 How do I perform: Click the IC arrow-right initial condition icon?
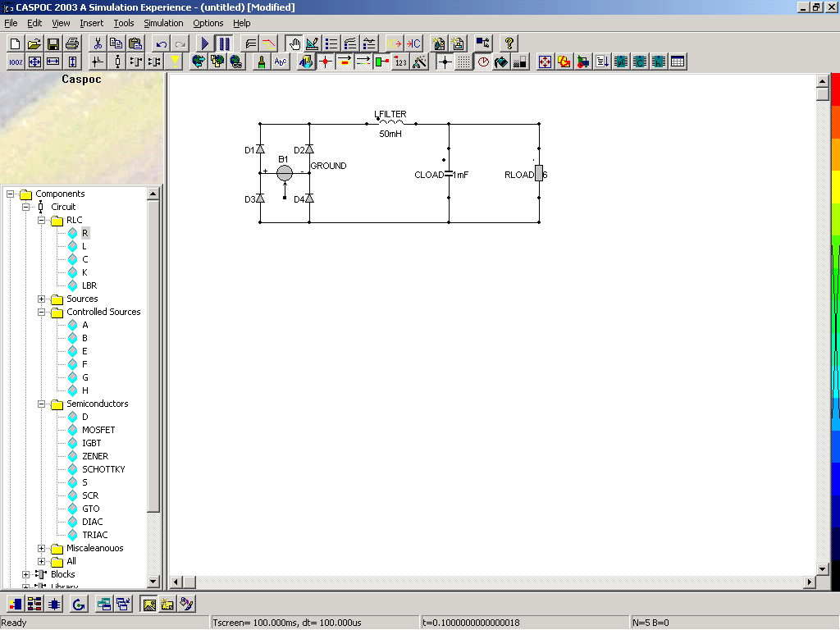395,43
